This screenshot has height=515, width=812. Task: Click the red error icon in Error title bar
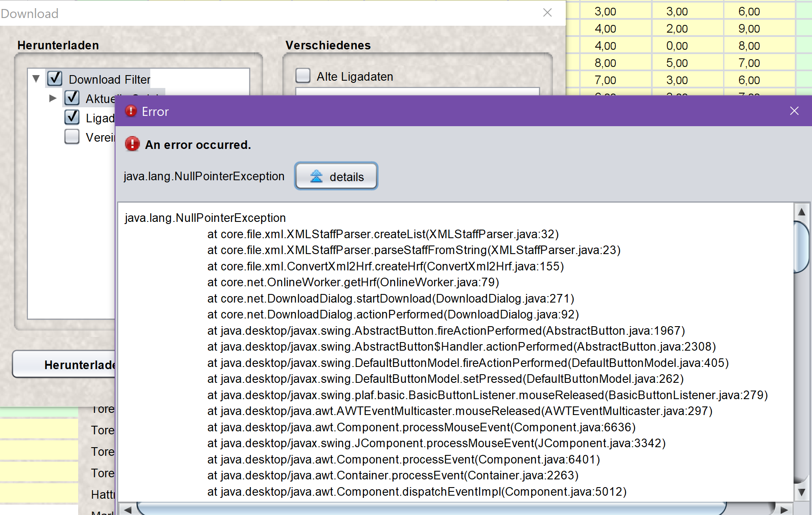(131, 111)
